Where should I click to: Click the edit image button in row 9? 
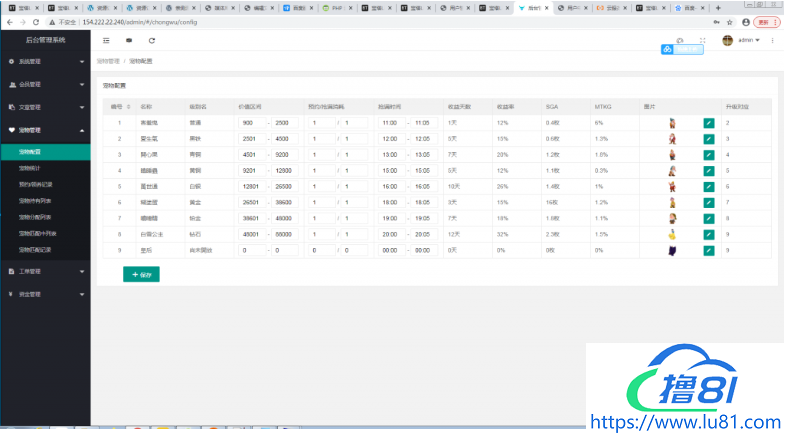pyautogui.click(x=709, y=250)
